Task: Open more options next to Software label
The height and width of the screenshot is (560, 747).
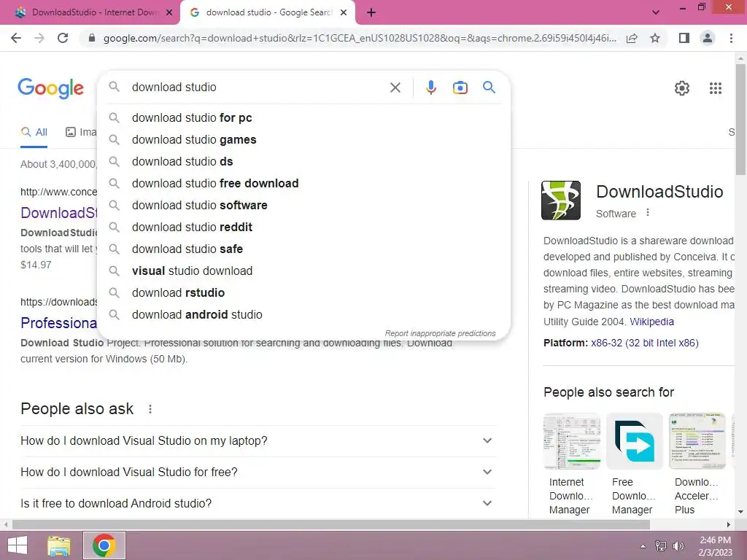Action: (x=648, y=212)
